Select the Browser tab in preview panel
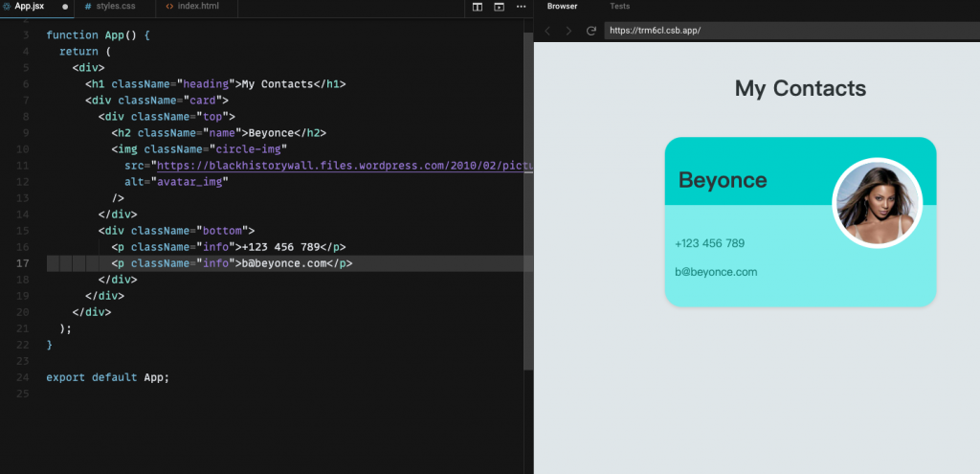Image resolution: width=980 pixels, height=474 pixels. tap(562, 7)
